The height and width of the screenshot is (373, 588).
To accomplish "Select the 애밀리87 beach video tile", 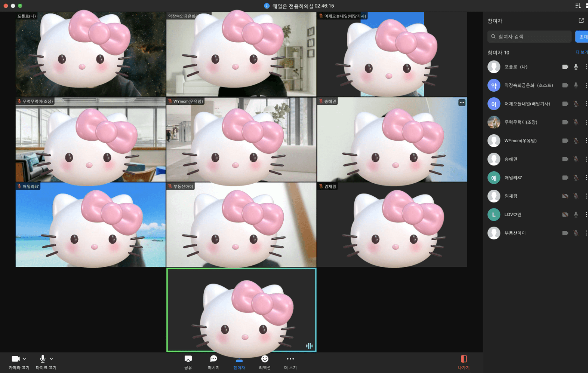I will click(90, 225).
